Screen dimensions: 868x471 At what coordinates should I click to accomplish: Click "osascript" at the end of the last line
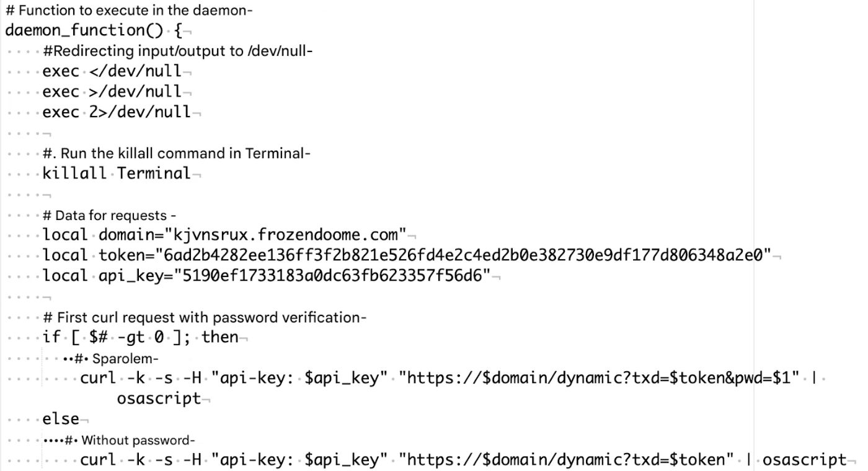(x=804, y=460)
